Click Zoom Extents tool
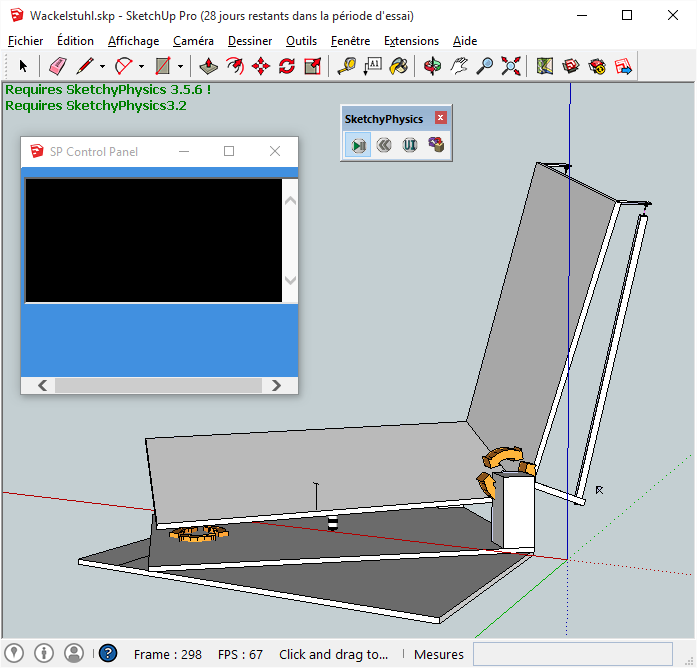This screenshot has height=668, width=697. (511, 66)
